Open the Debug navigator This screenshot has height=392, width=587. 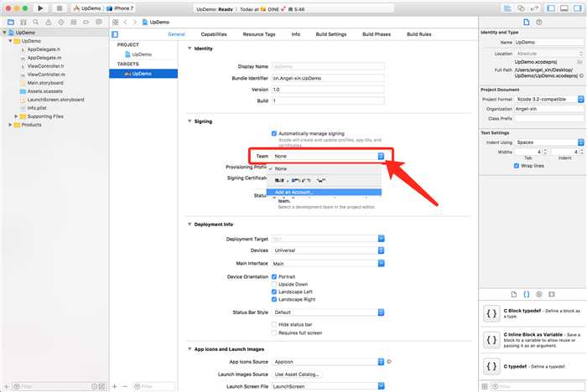click(74, 23)
